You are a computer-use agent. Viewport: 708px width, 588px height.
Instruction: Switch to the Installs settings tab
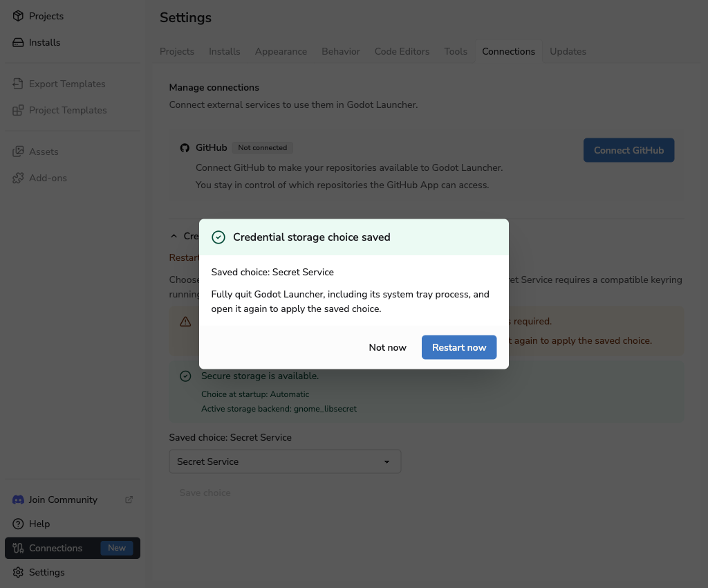point(225,51)
